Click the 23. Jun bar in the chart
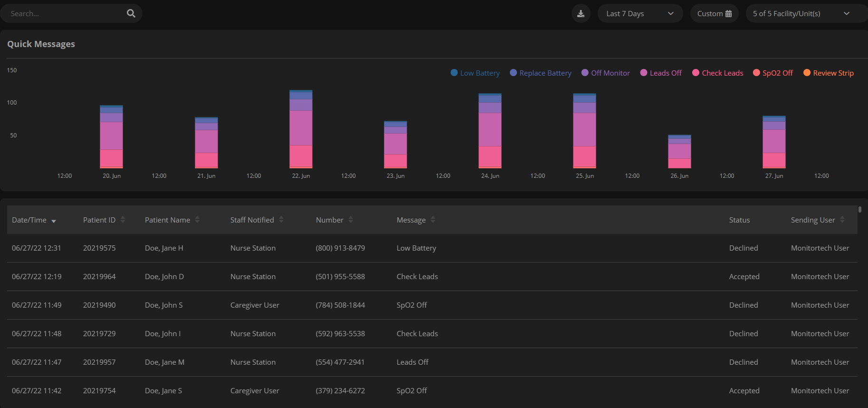 (x=395, y=145)
